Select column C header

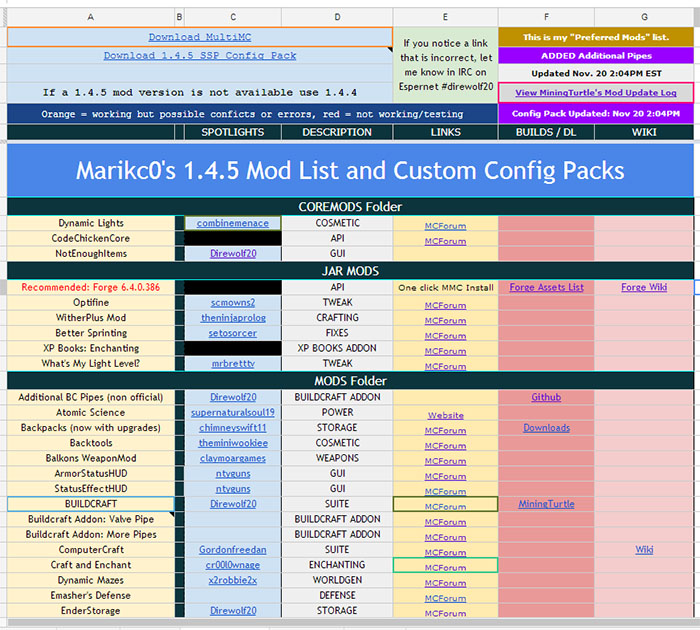[x=233, y=17]
